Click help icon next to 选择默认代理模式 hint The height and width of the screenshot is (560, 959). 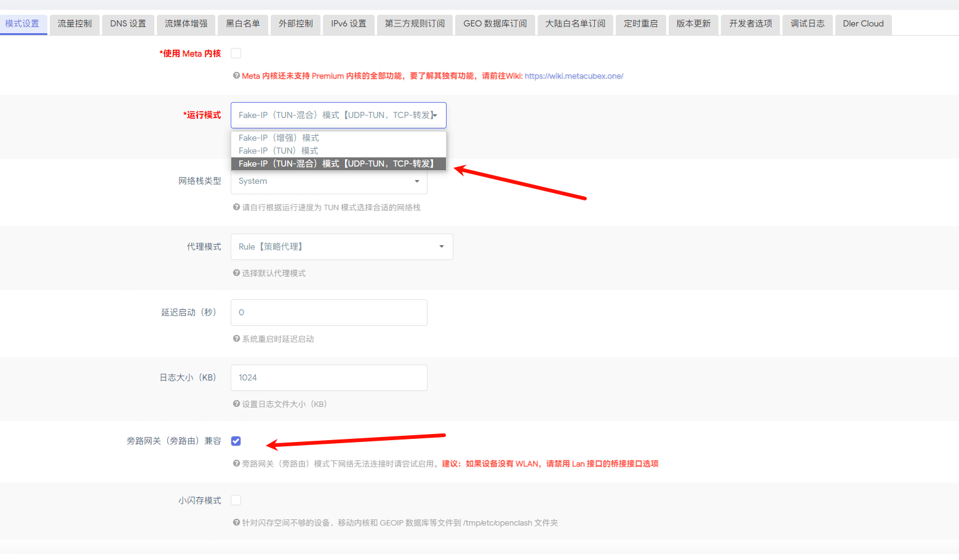pos(236,273)
